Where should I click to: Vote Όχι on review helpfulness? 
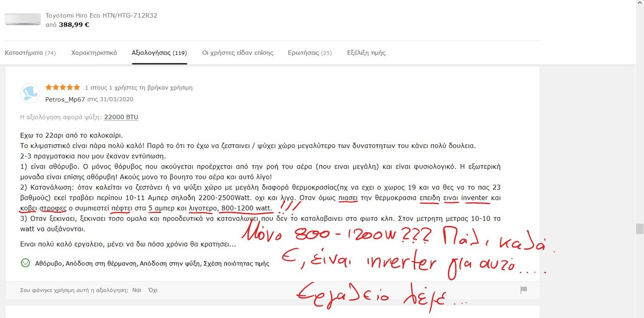(x=152, y=290)
